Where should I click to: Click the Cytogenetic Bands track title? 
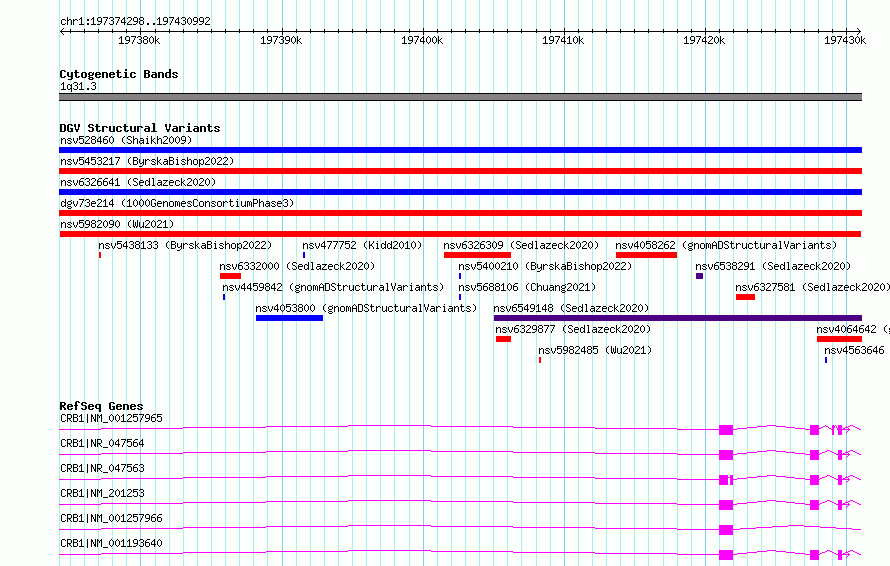coord(119,74)
